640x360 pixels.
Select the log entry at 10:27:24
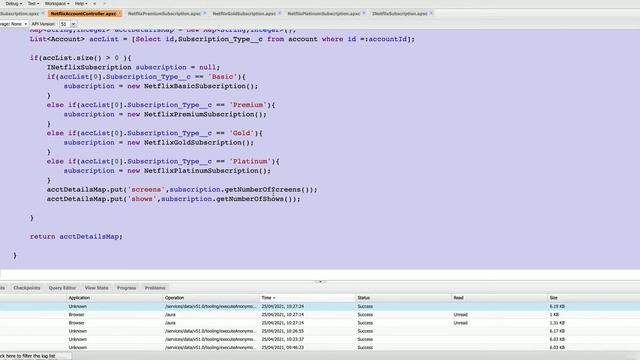pos(320,306)
